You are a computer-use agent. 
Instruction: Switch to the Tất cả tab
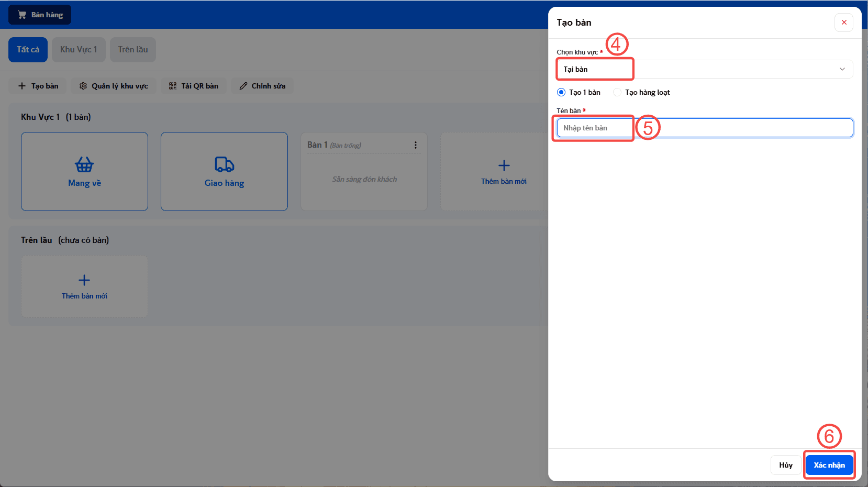[x=28, y=50]
